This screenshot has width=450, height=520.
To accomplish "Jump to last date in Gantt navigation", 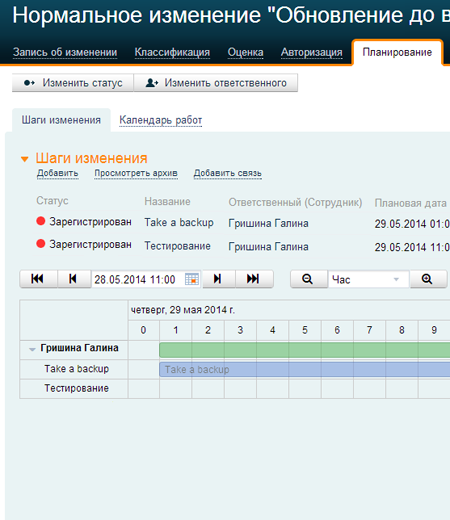I will coord(254,279).
